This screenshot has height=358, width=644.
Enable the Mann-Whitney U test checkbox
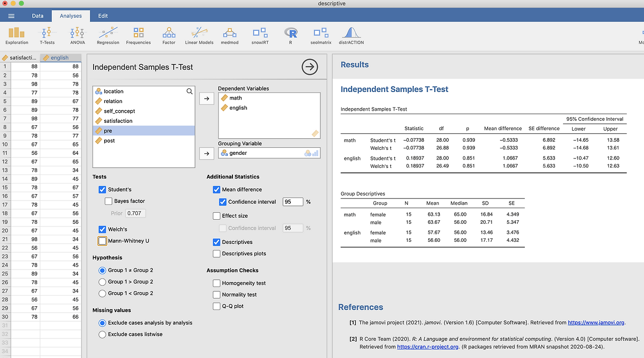[x=103, y=241]
